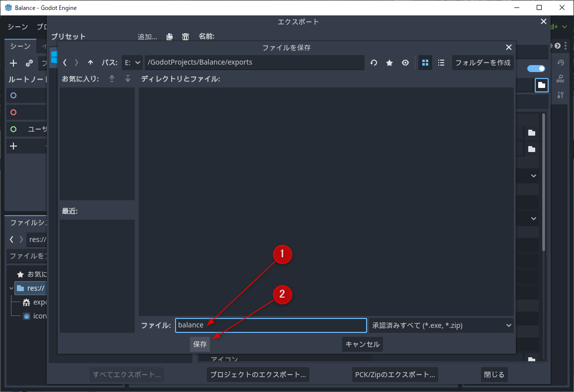Image resolution: width=574 pixels, height=392 pixels.
Task: Toggle hidden files with the eye icon
Action: [x=405, y=63]
